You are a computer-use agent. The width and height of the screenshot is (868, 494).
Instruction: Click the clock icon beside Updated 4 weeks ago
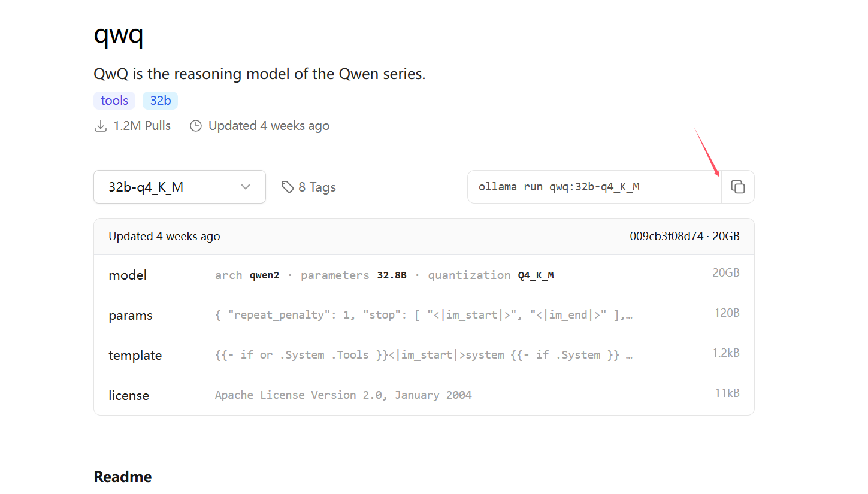196,126
